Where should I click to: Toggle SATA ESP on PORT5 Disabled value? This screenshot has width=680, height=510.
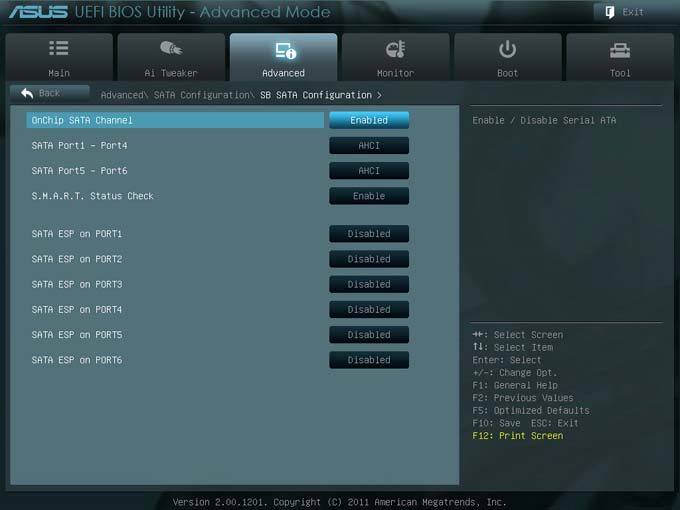coord(369,334)
